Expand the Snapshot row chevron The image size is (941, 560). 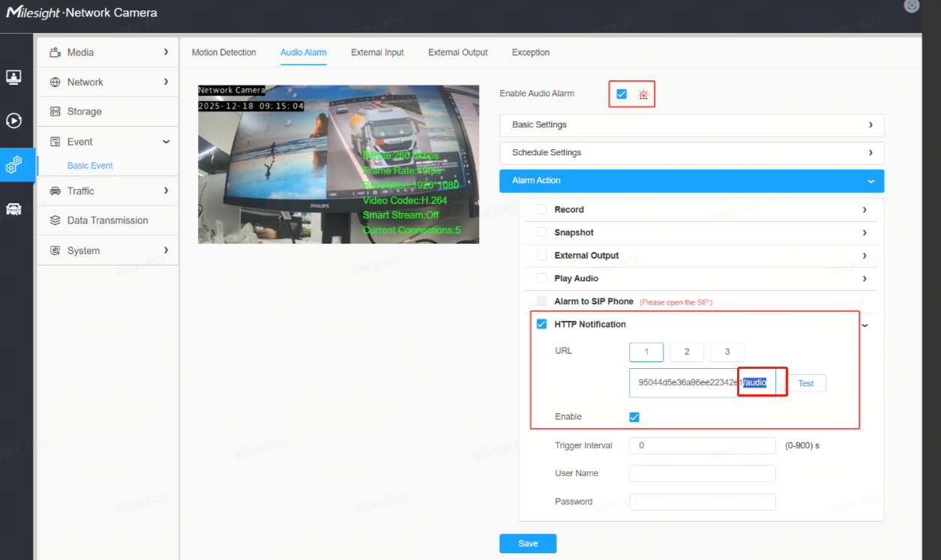[865, 232]
